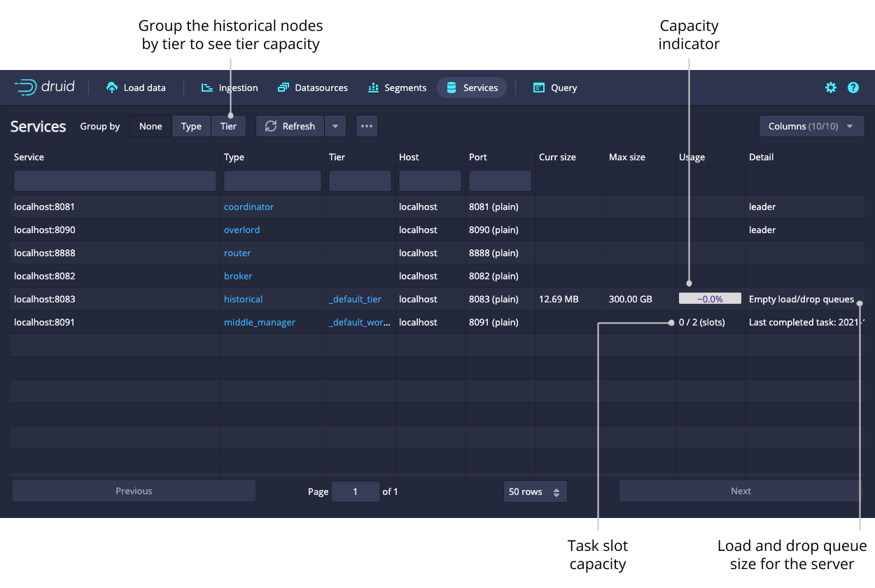The height and width of the screenshot is (588, 875).
Task: Change the 50 rows page size selector
Action: coord(535,491)
